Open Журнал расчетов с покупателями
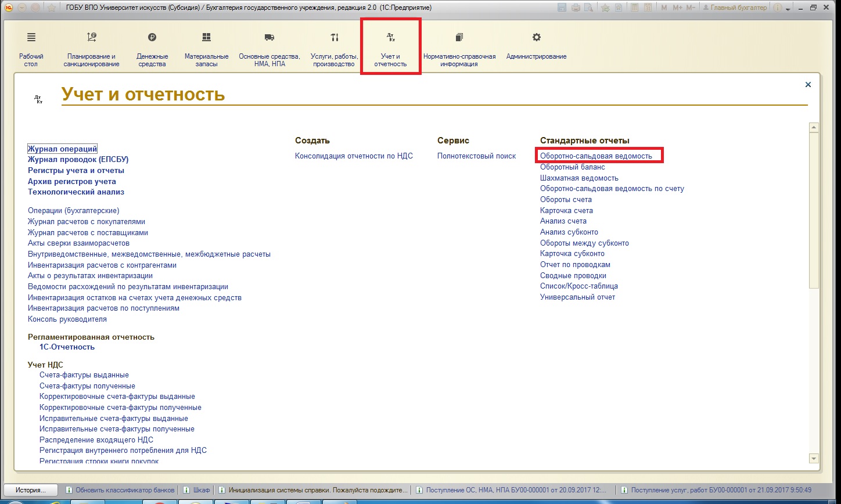This screenshot has height=504, width=841. (87, 221)
